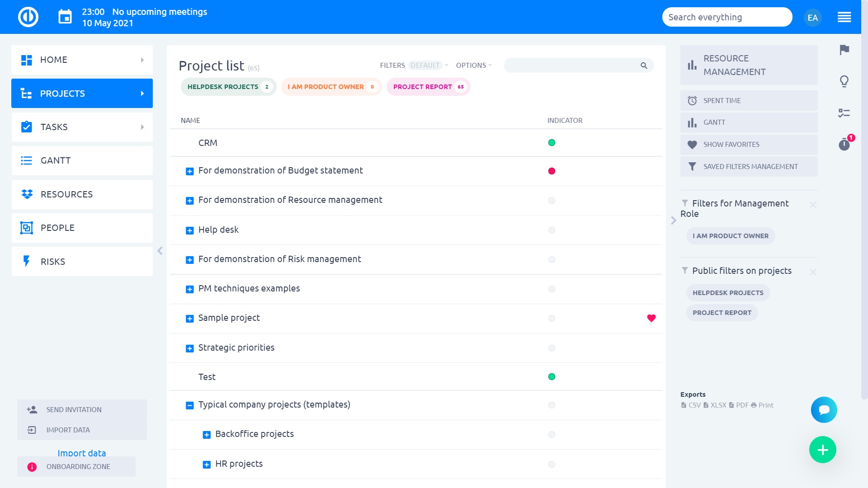The width and height of the screenshot is (868, 488).
Task: Expand For demonstration of Budget statement
Action: pos(190,171)
